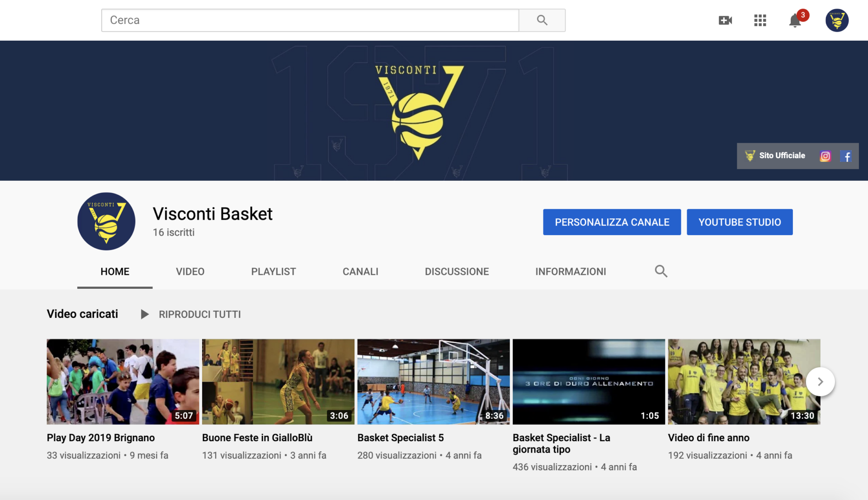Click Basket Specialist - La giornata tipo title
Image resolution: width=868 pixels, height=500 pixels.
pos(561,443)
